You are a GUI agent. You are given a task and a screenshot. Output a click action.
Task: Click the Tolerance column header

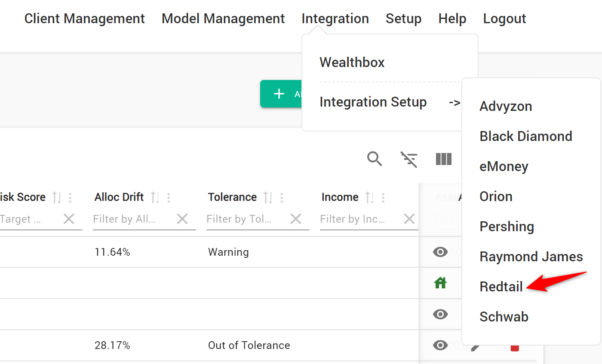click(232, 197)
